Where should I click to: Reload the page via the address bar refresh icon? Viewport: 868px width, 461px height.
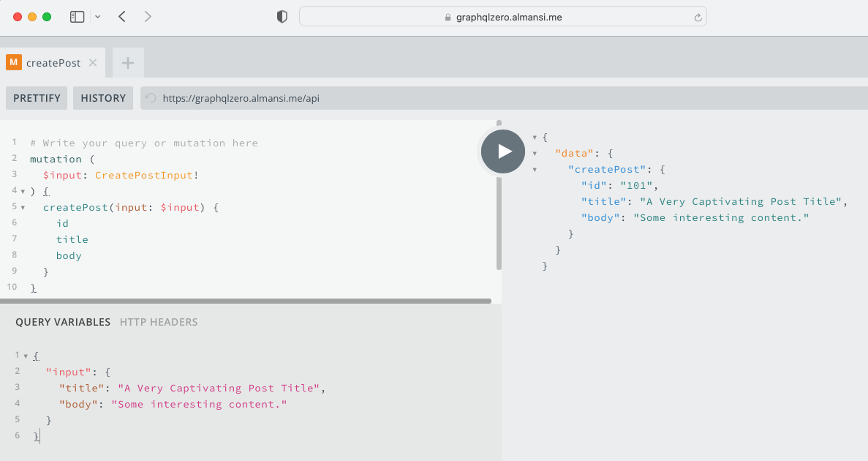[698, 16]
